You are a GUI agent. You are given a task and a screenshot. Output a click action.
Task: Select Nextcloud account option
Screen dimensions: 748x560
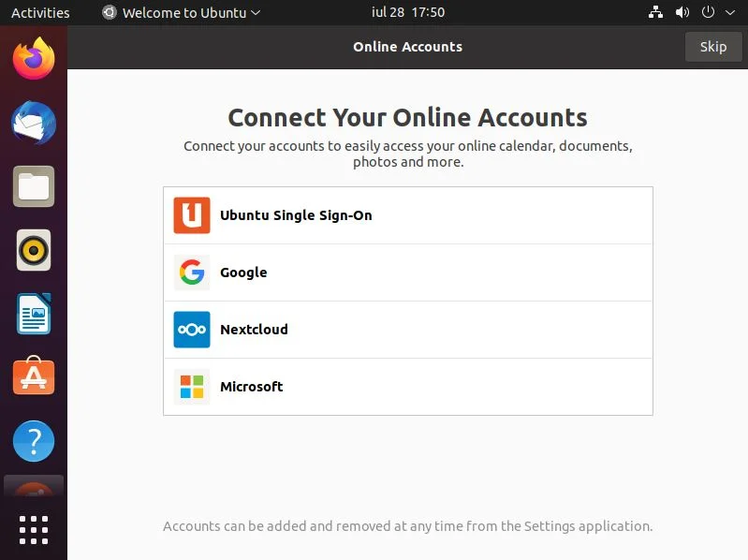point(408,330)
